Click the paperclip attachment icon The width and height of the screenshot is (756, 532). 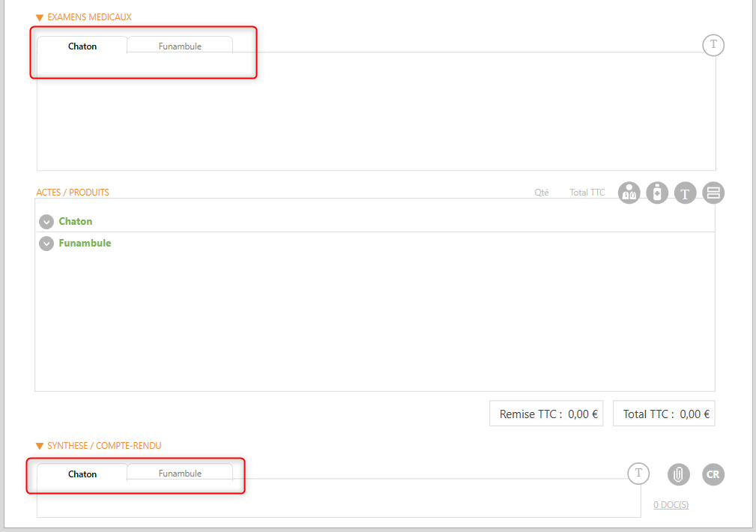click(678, 474)
